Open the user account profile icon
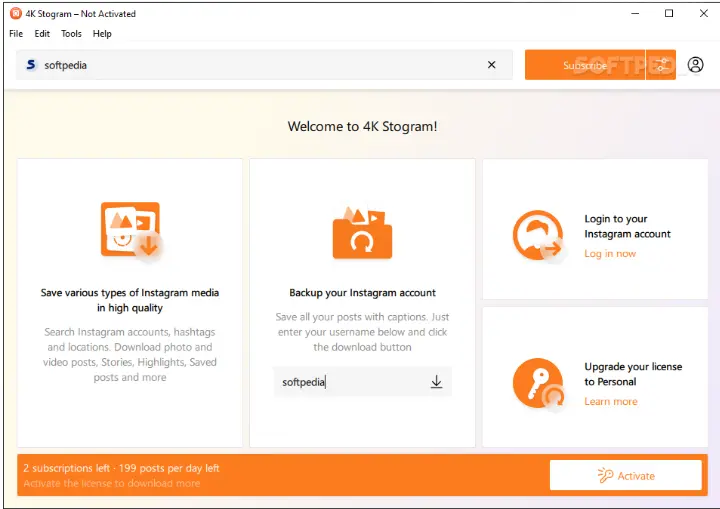The width and height of the screenshot is (720, 509). coord(695,65)
